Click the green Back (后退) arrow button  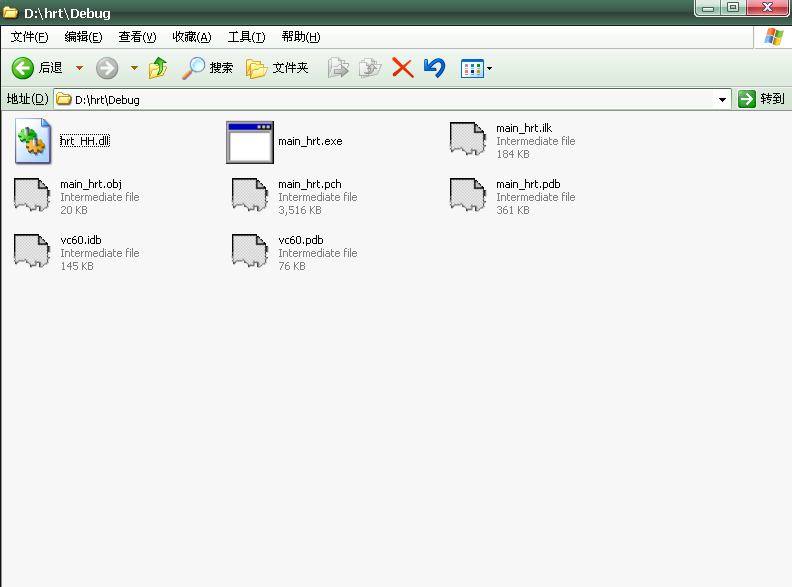click(x=24, y=68)
